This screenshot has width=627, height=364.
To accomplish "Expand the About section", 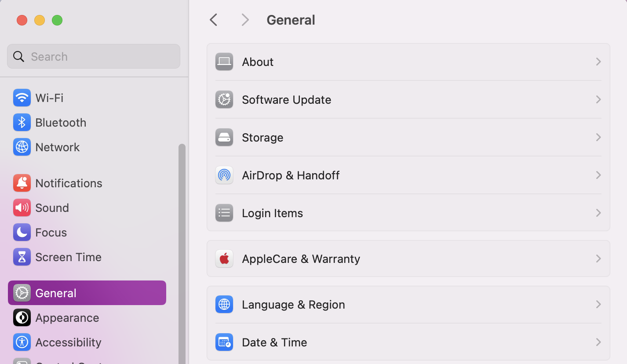I will click(x=598, y=62).
